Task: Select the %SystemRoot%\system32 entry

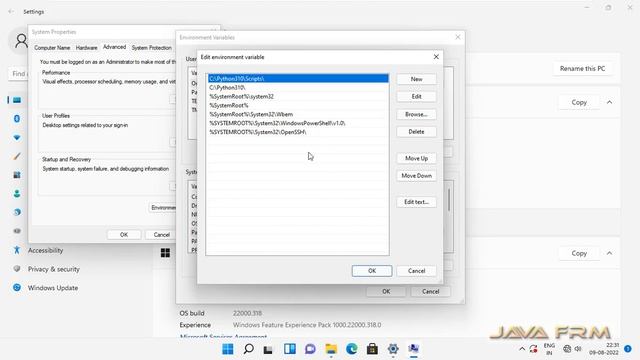Action: [298, 96]
